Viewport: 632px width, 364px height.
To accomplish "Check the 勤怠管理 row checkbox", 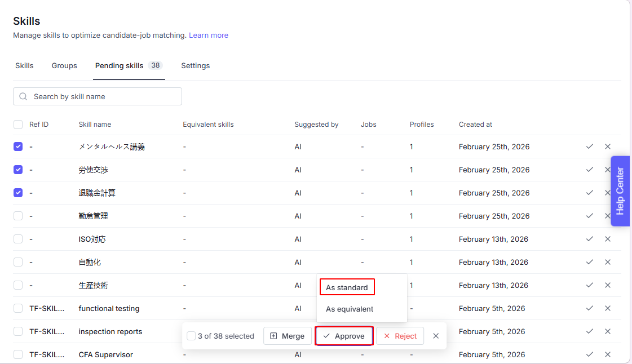I will click(18, 216).
